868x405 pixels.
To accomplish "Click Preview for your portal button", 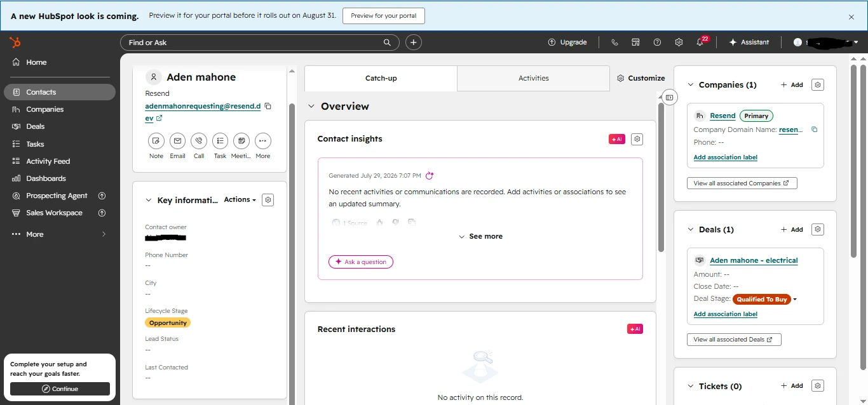I will point(384,16).
